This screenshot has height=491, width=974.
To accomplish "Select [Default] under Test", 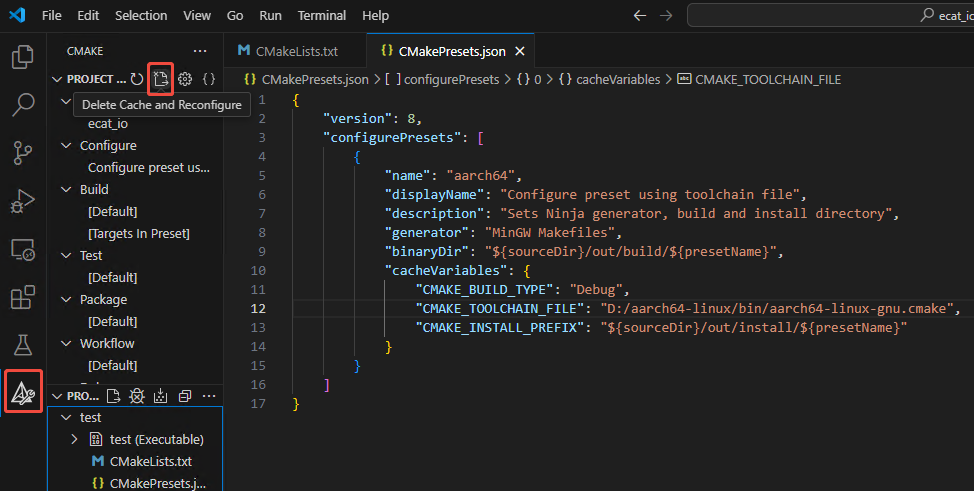I will point(112,278).
